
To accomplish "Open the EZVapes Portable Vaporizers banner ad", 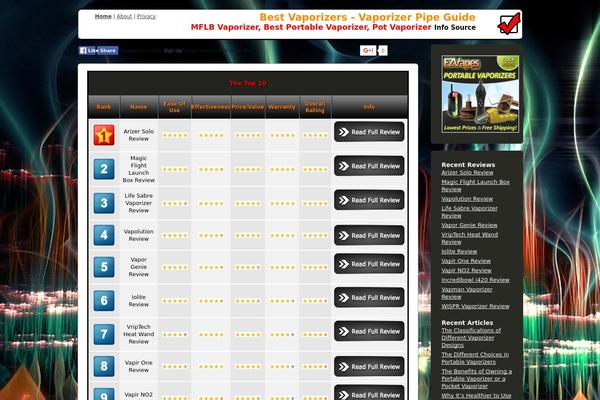I will pyautogui.click(x=480, y=94).
